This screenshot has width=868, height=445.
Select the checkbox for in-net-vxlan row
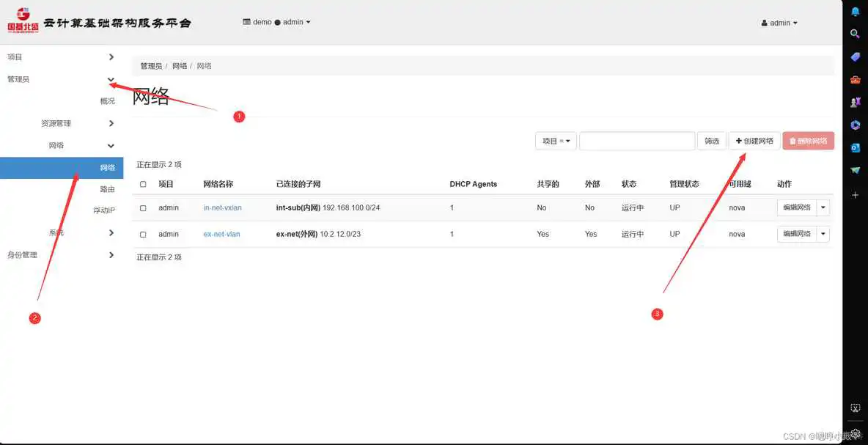click(x=143, y=207)
